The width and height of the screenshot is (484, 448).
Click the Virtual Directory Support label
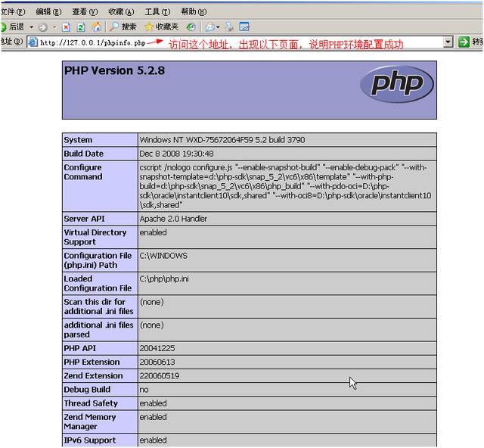click(x=95, y=237)
